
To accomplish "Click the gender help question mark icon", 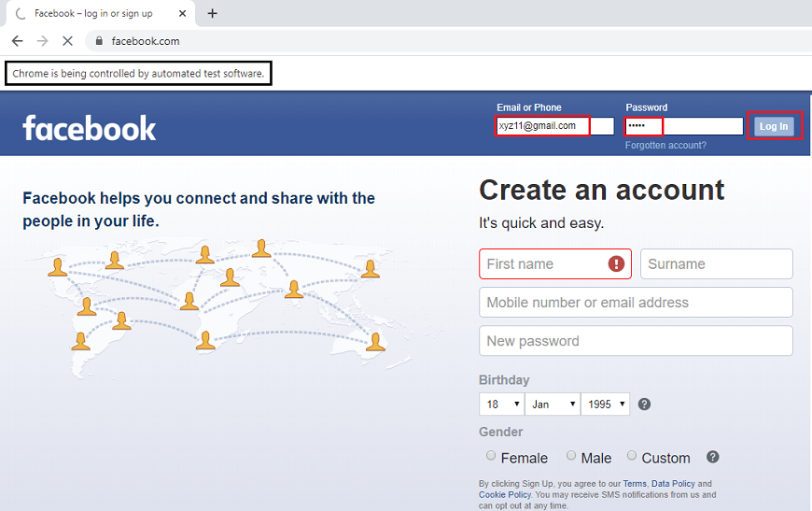I will pos(713,457).
